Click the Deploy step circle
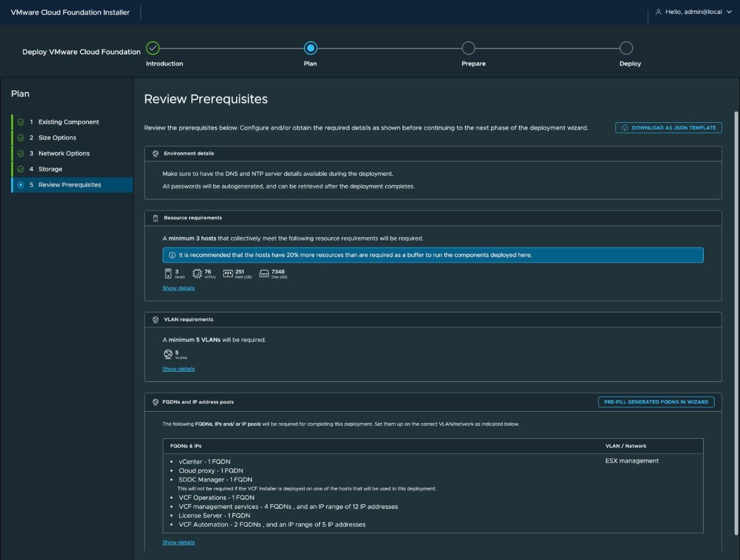740x560 pixels. pyautogui.click(x=627, y=48)
